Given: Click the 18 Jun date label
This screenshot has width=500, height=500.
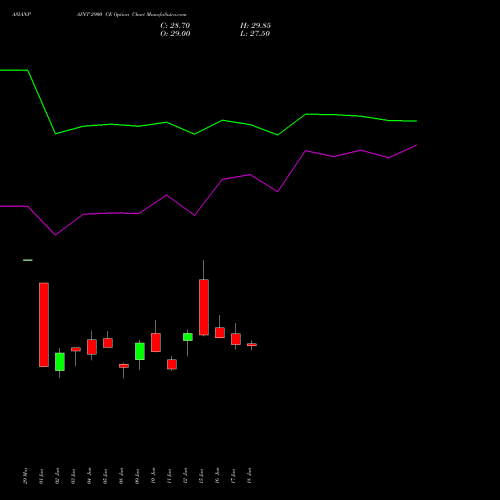Looking at the screenshot, I should (249, 476).
